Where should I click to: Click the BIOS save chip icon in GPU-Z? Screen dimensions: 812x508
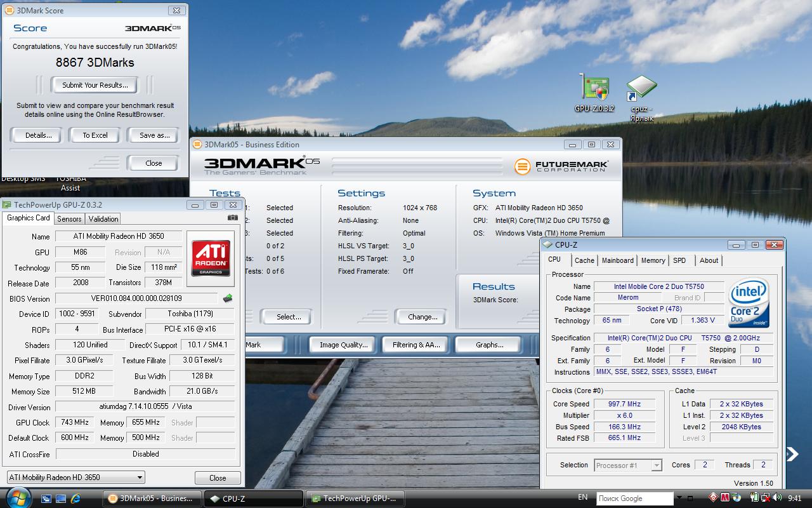click(x=227, y=298)
